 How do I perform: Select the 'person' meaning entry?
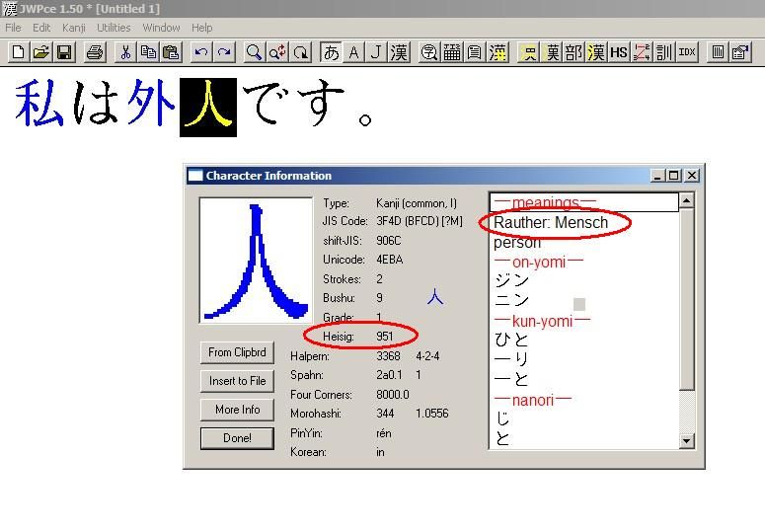pos(517,243)
